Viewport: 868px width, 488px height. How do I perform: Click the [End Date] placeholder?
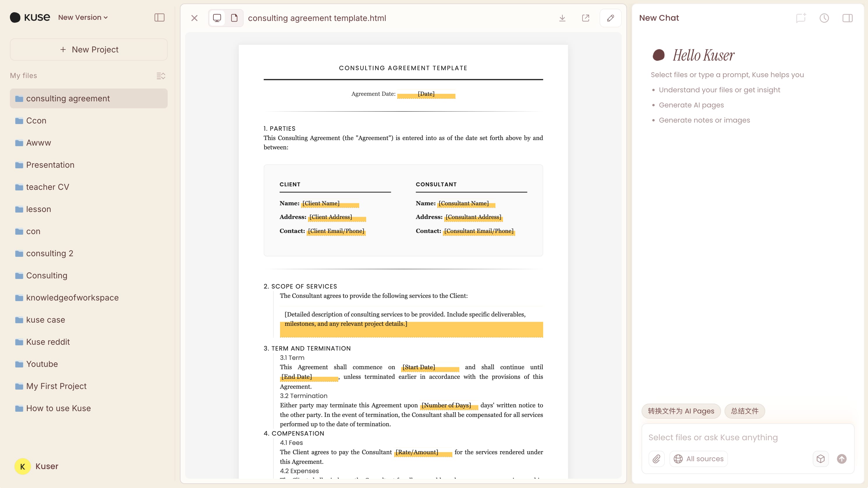coord(309,377)
